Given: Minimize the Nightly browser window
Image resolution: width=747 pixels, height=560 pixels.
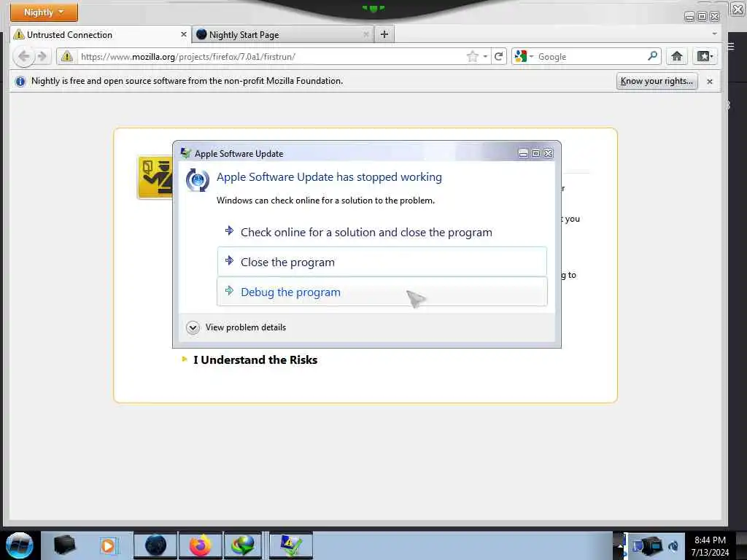Looking at the screenshot, I should pos(689,17).
